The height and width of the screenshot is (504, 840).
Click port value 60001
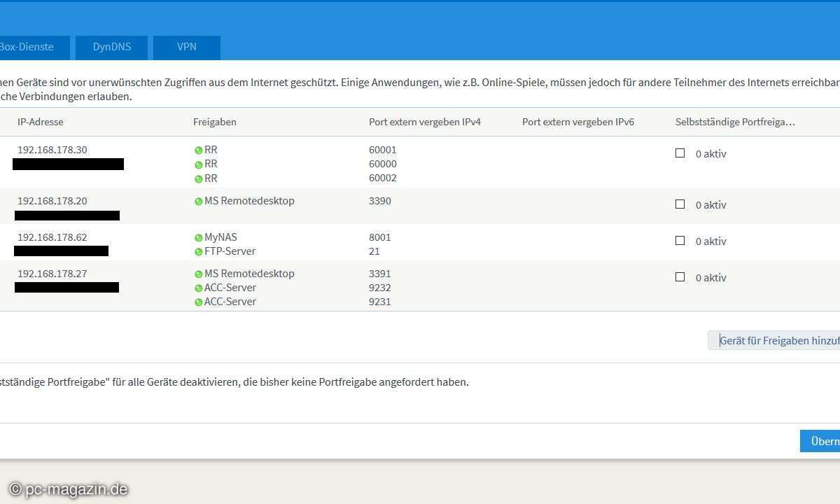383,150
